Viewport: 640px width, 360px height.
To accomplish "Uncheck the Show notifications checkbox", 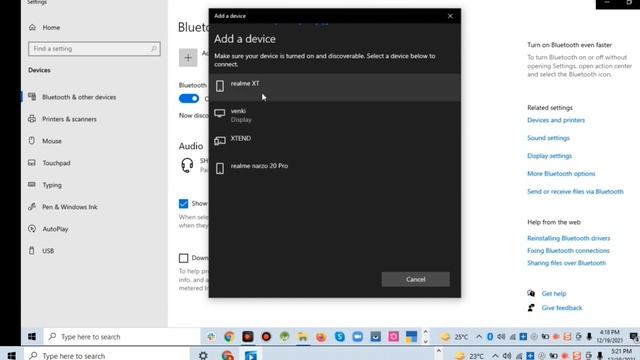I will 183,203.
